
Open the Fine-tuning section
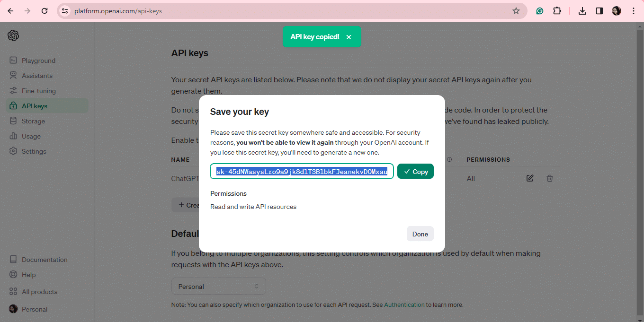click(38, 90)
